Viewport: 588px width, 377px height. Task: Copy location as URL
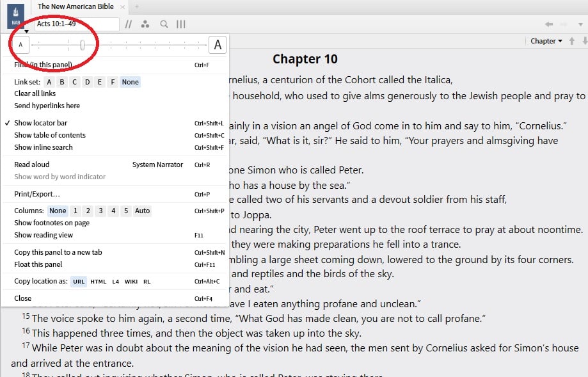79,282
